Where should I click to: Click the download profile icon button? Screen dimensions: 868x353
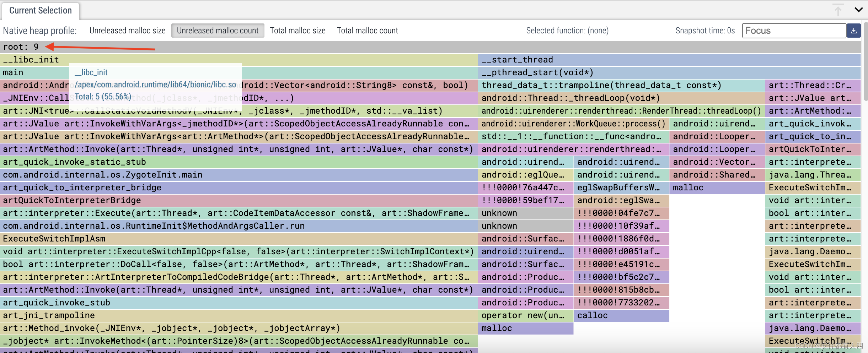854,31
